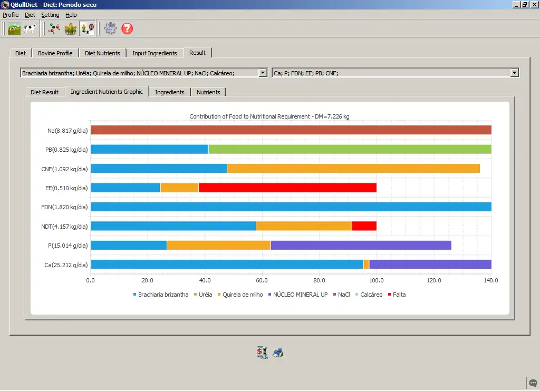Screen dimensions: 540x392
Task: Click the Quirela de milho legend entry
Action: pos(240,295)
